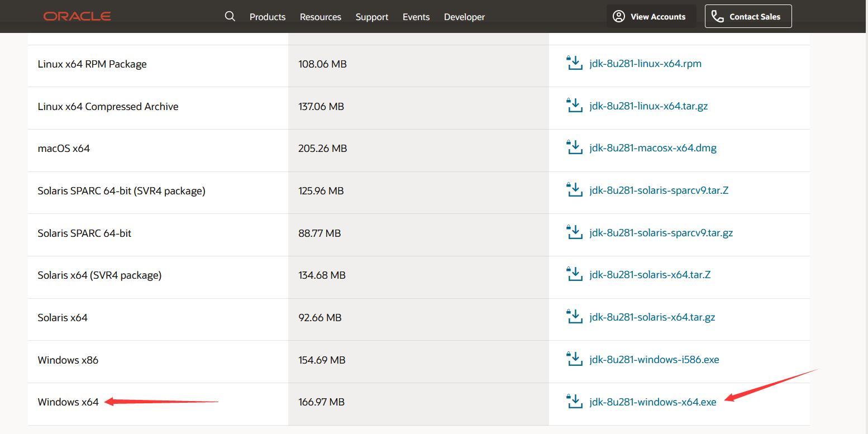Click download icon for macOS x64 dmg
Viewport: 868px width, 434px height.
coord(574,147)
